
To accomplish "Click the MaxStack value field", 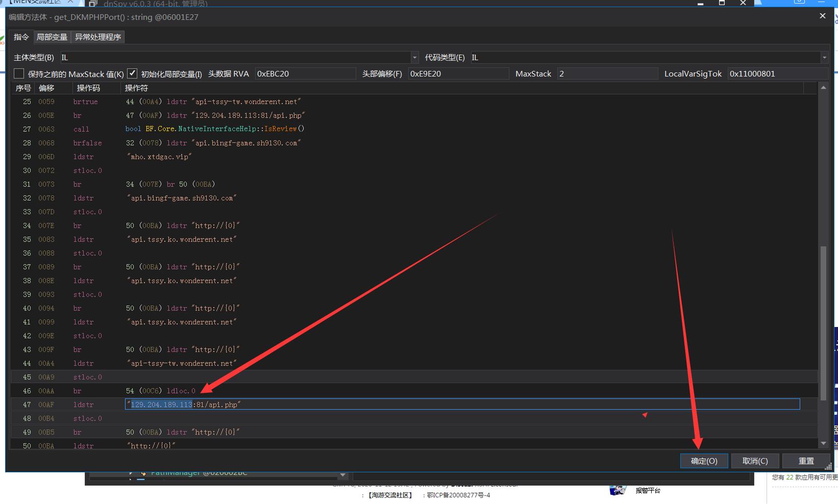I will [607, 73].
